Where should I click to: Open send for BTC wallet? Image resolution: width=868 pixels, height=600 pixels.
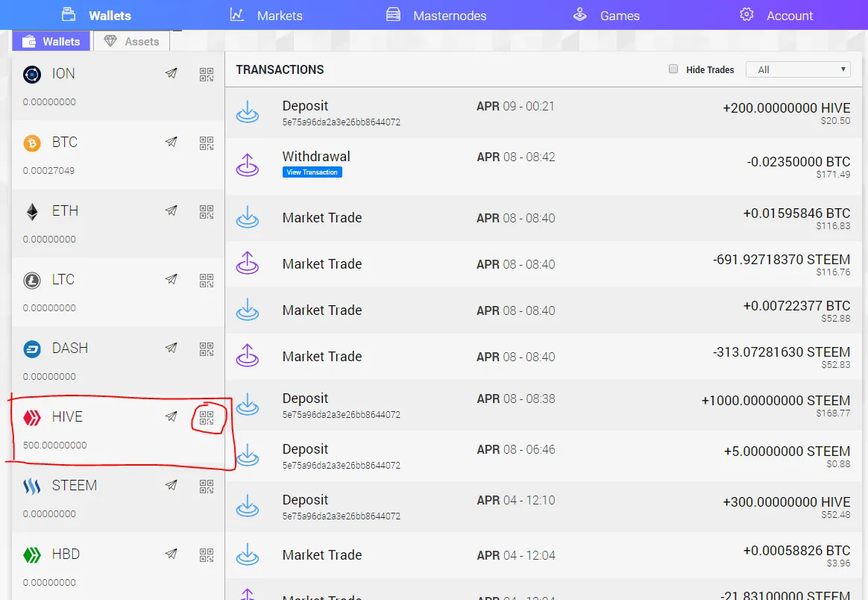[171, 142]
